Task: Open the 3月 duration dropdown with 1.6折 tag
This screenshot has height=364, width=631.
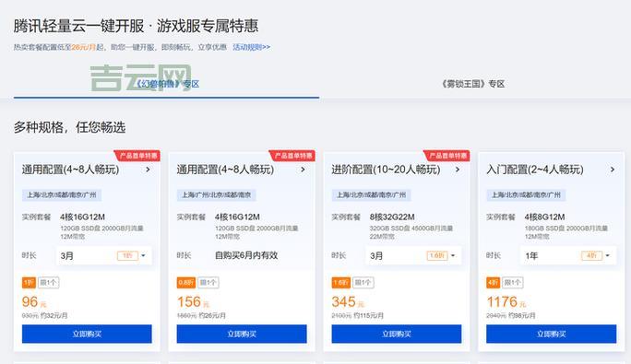Action: click(x=413, y=255)
